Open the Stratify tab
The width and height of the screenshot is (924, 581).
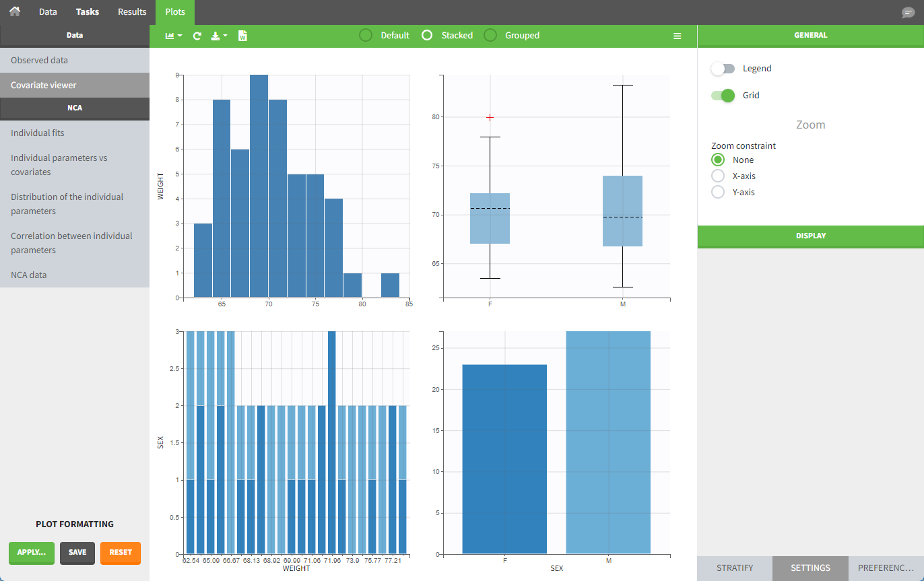pos(734,568)
